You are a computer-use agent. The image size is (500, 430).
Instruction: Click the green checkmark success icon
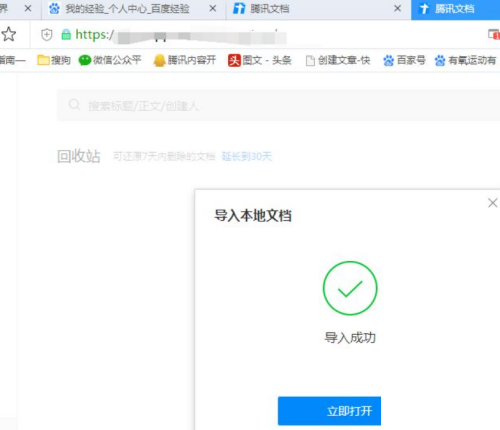(x=350, y=288)
